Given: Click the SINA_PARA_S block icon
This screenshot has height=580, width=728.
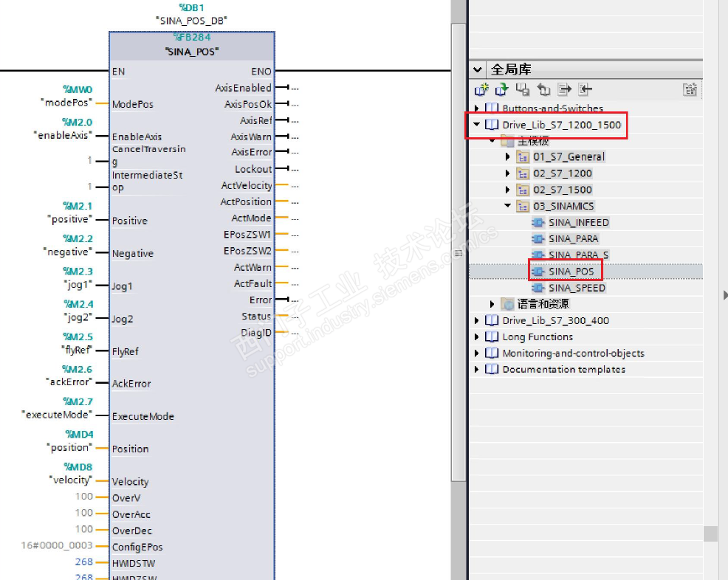Looking at the screenshot, I should tap(538, 255).
